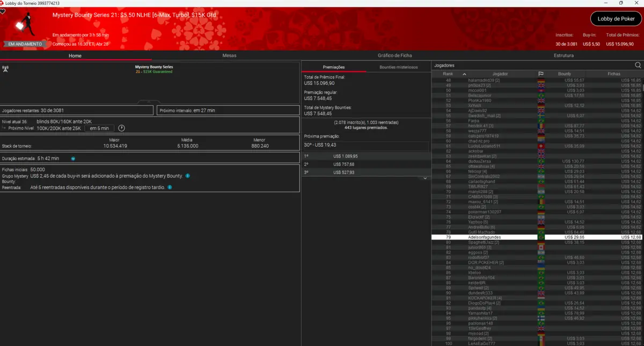
Task: Open the player search magnifier icon
Action: (638, 65)
